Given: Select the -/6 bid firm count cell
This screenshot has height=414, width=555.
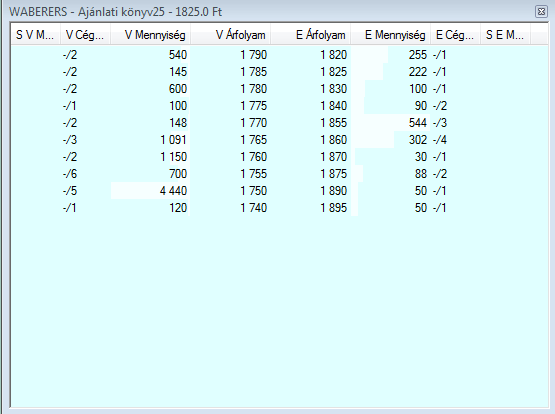Looking at the screenshot, I should pyautogui.click(x=70, y=174).
